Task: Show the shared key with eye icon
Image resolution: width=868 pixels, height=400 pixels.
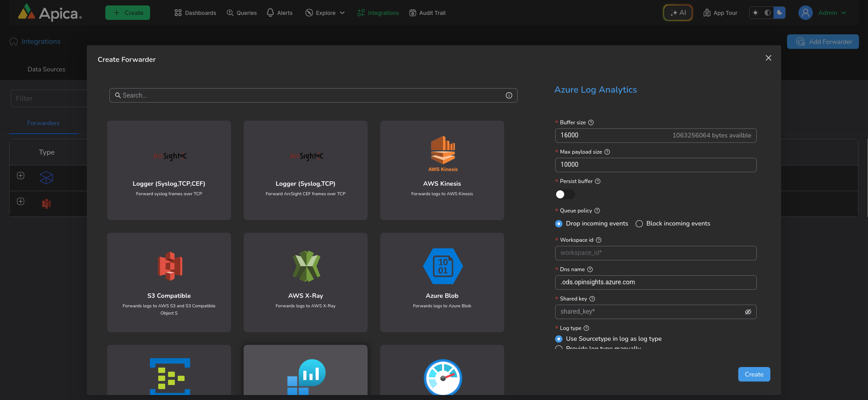Action: pos(748,312)
